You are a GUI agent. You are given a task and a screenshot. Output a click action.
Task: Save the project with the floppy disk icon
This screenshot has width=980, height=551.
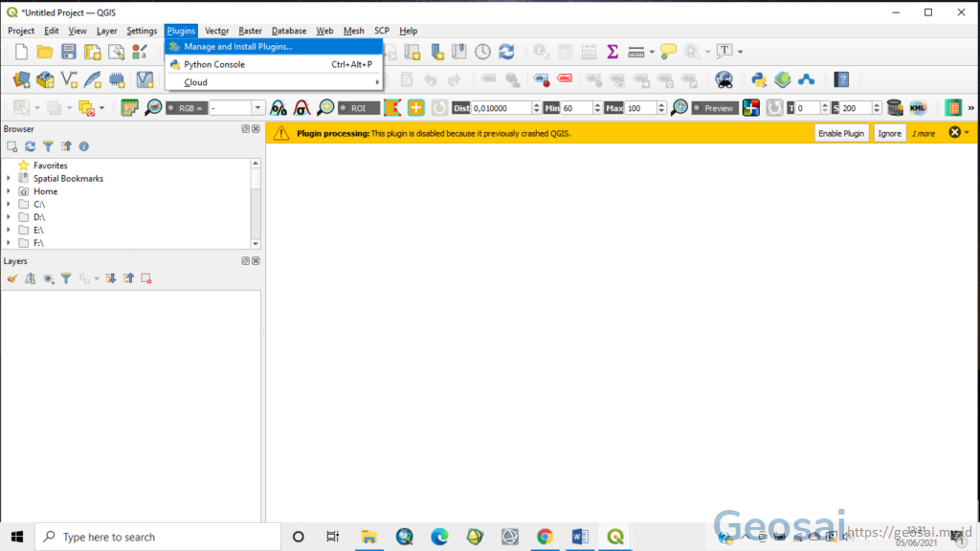pos(69,52)
